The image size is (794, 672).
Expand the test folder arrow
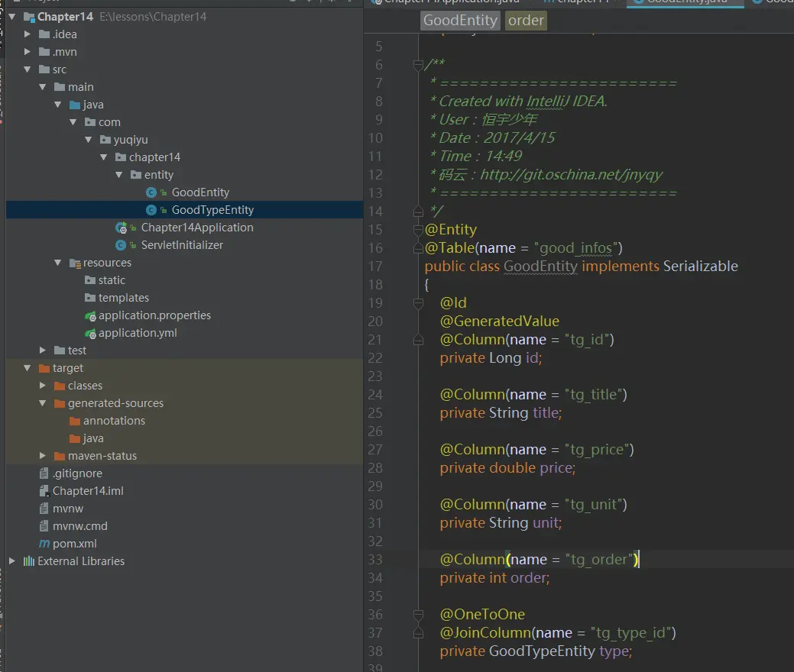pos(43,351)
